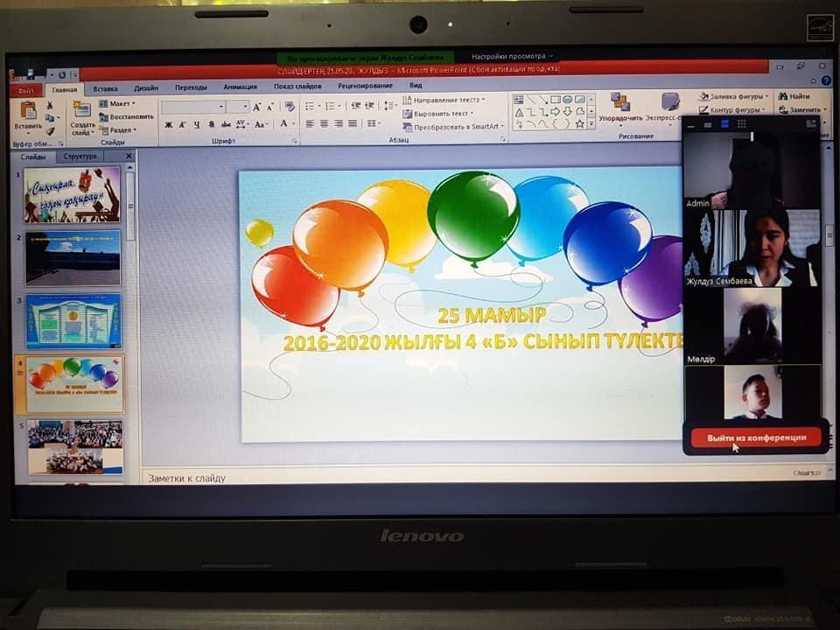Switch to the Переходы tab
This screenshot has width=840, height=630.
coord(191,87)
